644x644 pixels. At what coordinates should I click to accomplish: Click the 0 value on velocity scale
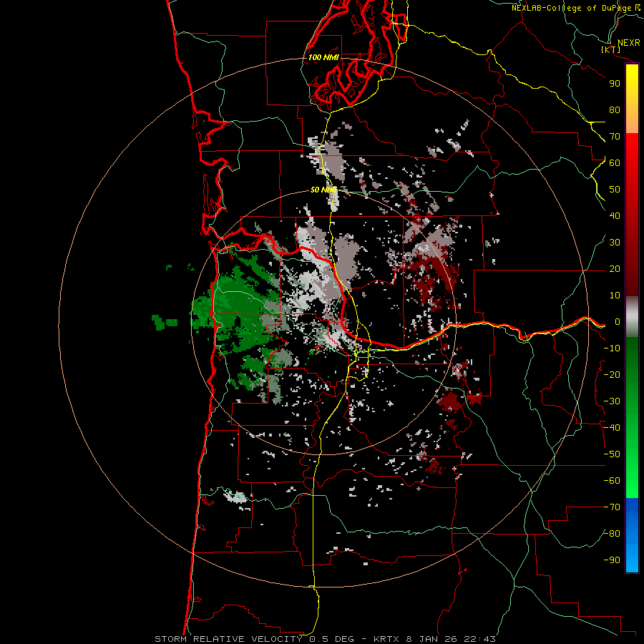[618, 322]
